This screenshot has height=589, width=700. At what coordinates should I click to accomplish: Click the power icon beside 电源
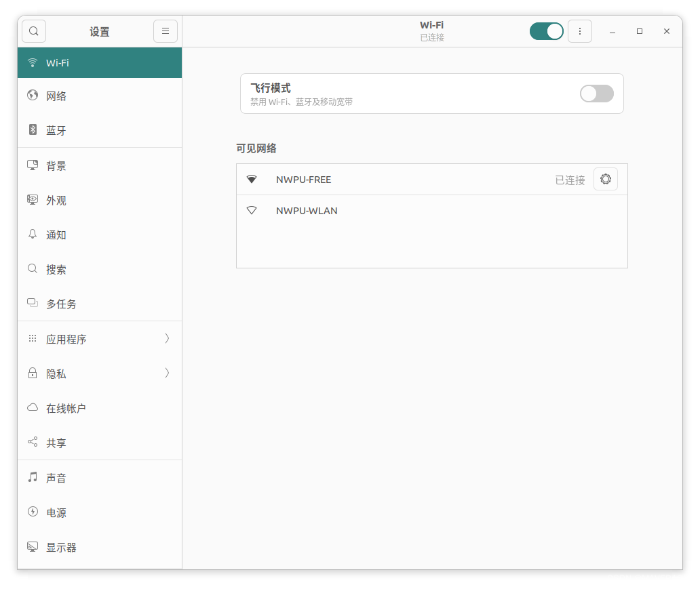[x=33, y=511]
